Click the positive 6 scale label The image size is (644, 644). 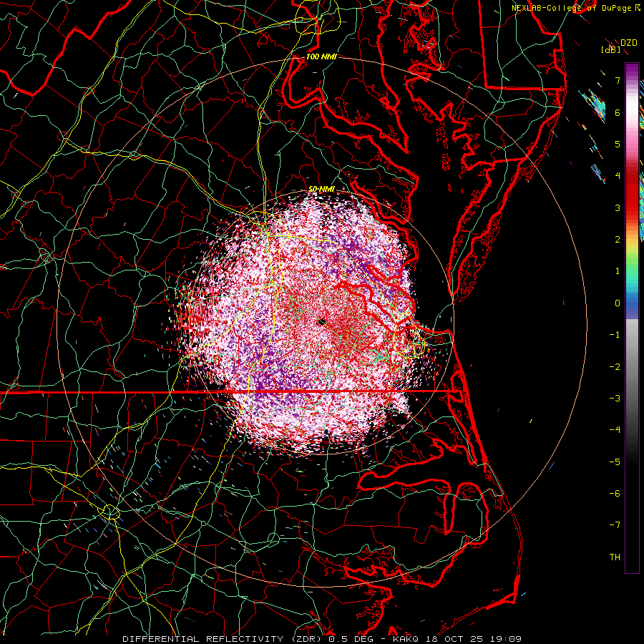[x=618, y=112]
